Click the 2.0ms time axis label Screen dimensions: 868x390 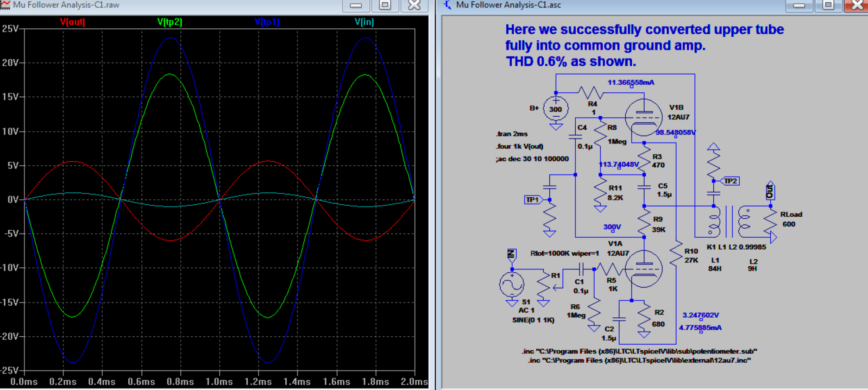pos(414,382)
